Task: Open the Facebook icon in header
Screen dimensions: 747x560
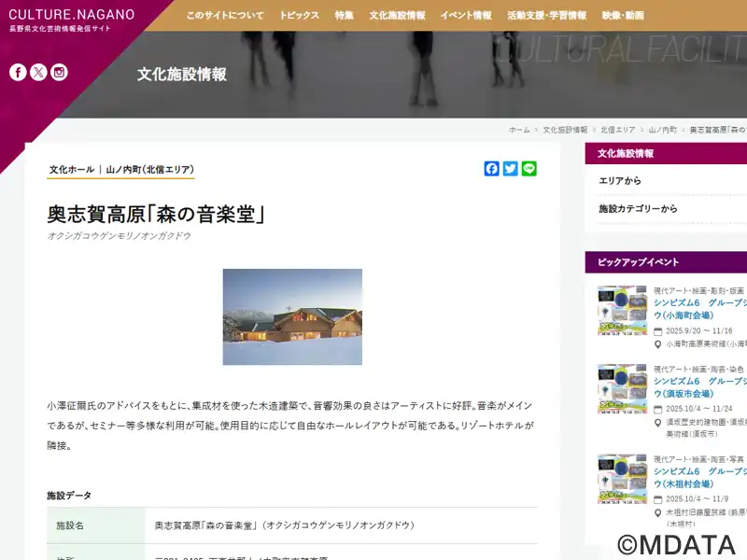Action: (18, 72)
